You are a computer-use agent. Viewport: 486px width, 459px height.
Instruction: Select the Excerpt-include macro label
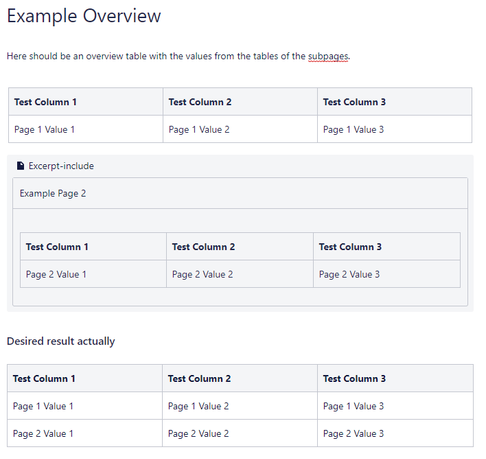pos(61,166)
